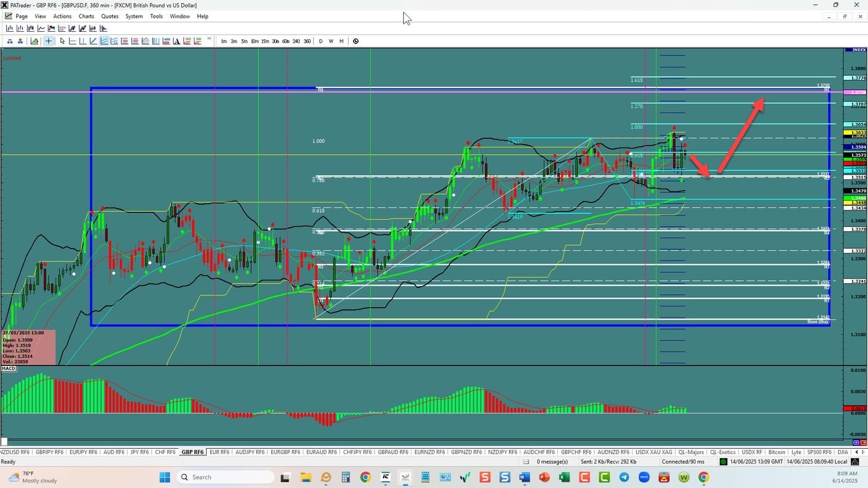Click the line chart type icon

pos(41,28)
